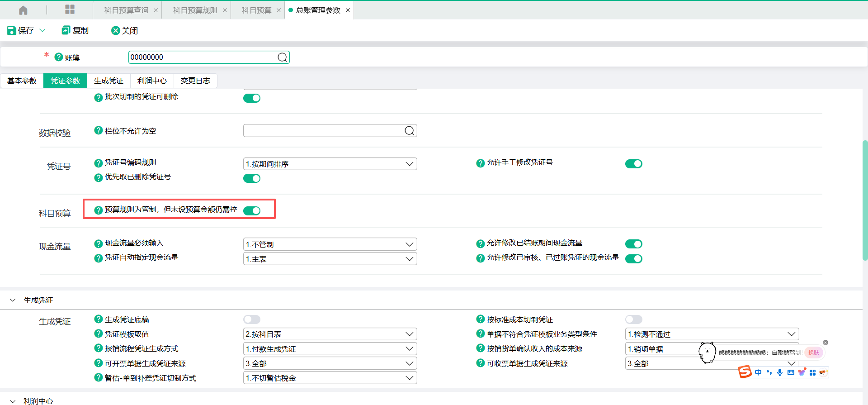Switch to the 基本参数 tab
The width and height of the screenshot is (868, 405).
22,81
